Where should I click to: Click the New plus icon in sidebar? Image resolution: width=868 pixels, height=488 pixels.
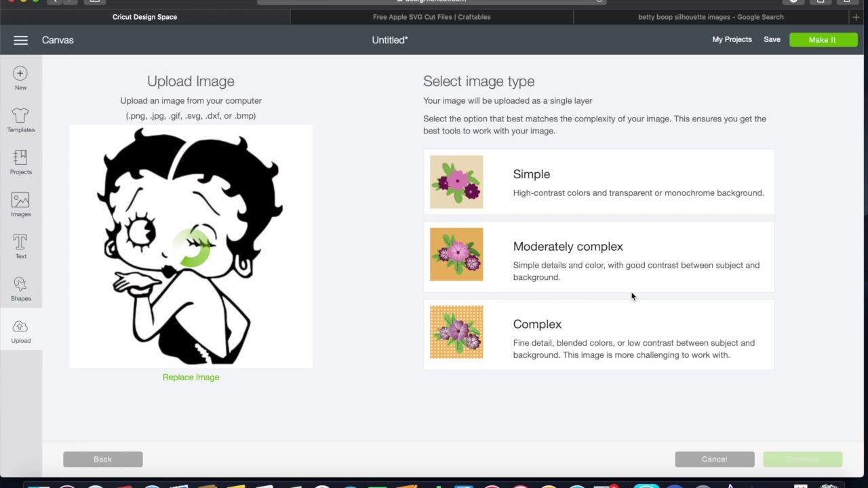pos(20,73)
